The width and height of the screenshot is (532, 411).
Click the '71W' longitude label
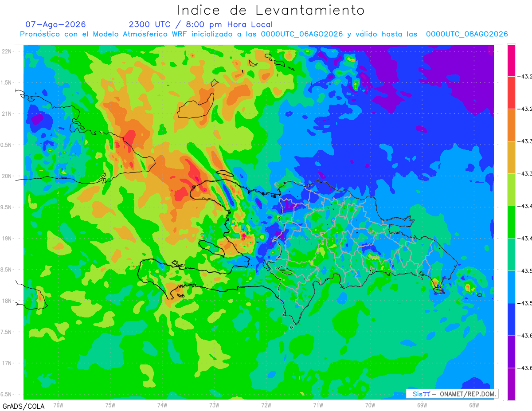pos(318,404)
